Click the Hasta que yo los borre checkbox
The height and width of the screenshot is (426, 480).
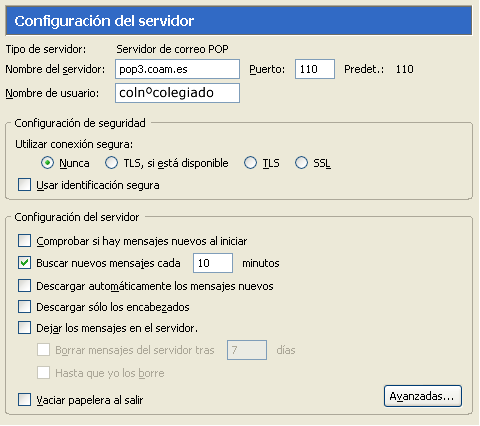coord(43,372)
